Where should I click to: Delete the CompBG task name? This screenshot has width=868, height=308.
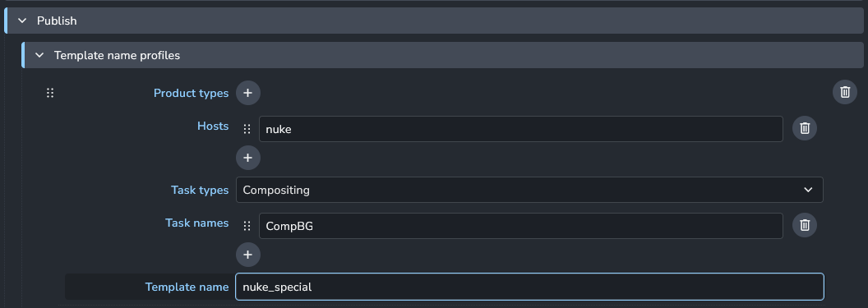pos(805,226)
